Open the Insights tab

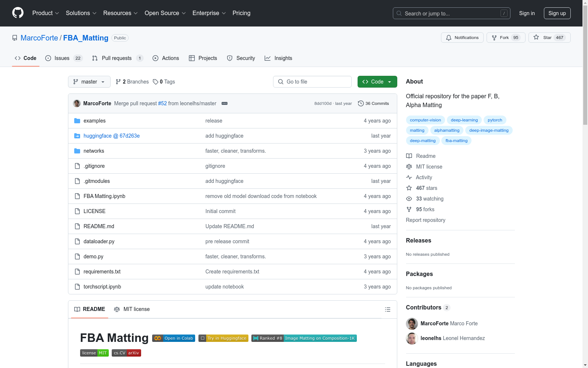coord(279,58)
